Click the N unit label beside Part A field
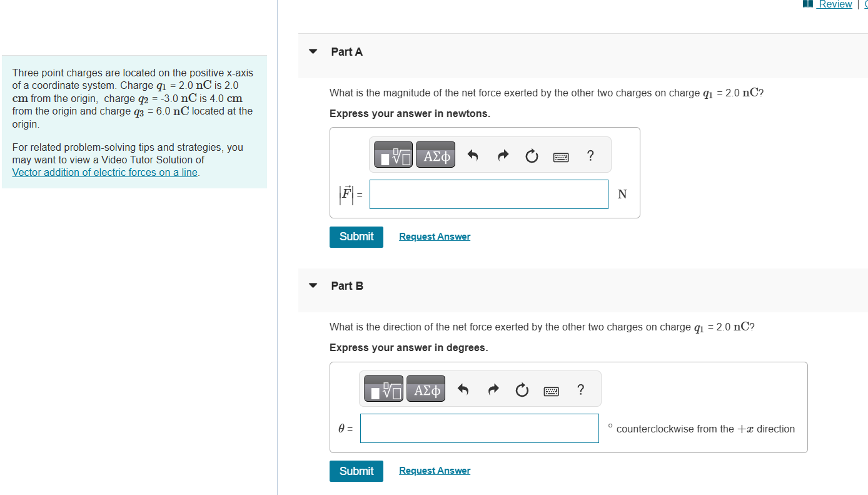This screenshot has height=495, width=868. coord(622,194)
